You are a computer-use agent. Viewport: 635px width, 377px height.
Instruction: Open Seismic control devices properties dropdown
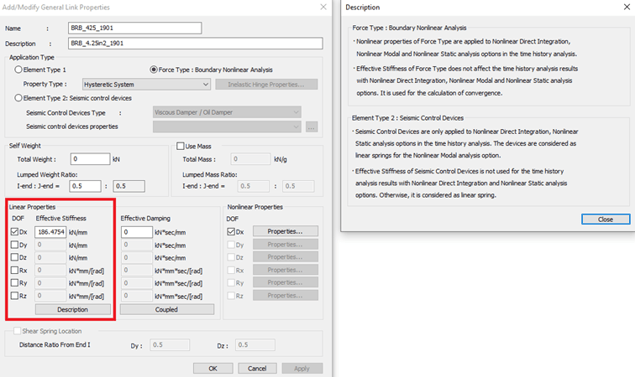click(x=227, y=127)
